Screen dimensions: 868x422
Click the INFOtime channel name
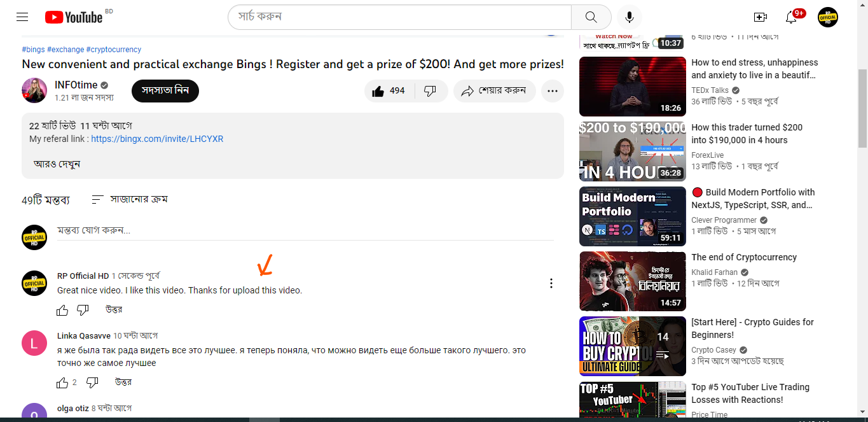(77, 85)
